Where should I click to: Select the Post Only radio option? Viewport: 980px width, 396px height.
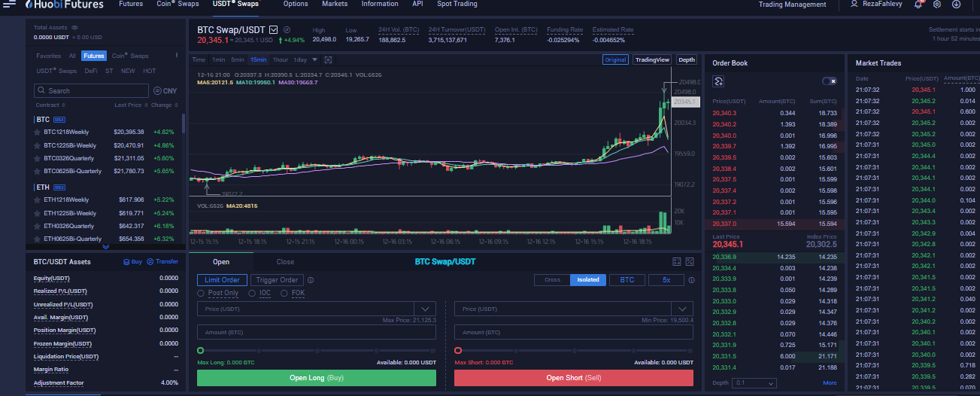point(201,293)
